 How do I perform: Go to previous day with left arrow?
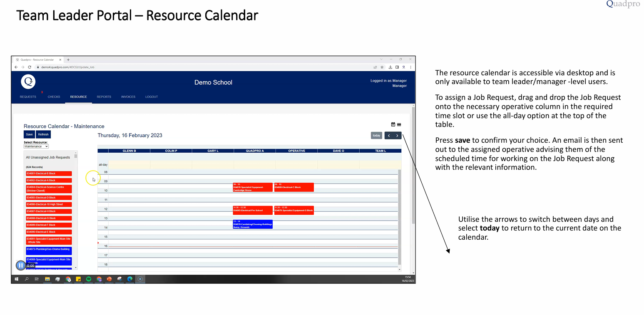(x=389, y=136)
